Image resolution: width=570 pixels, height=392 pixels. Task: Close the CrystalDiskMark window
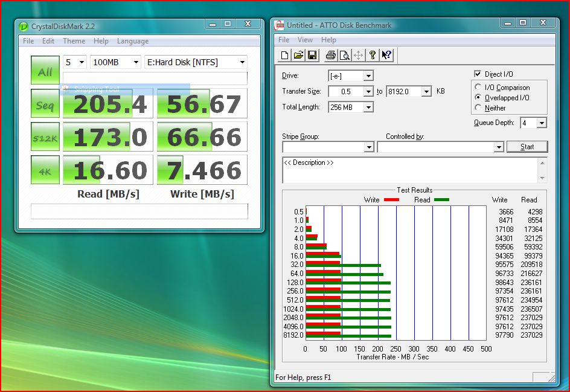click(x=248, y=24)
